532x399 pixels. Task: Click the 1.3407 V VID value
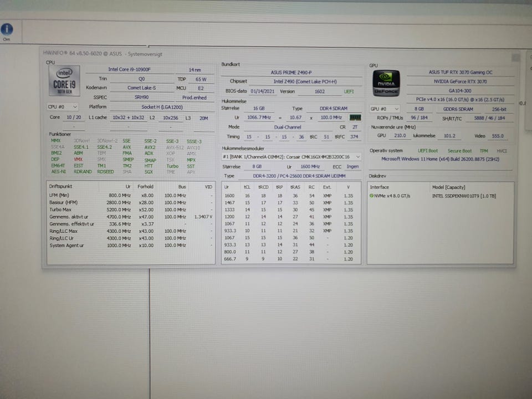pos(203,217)
